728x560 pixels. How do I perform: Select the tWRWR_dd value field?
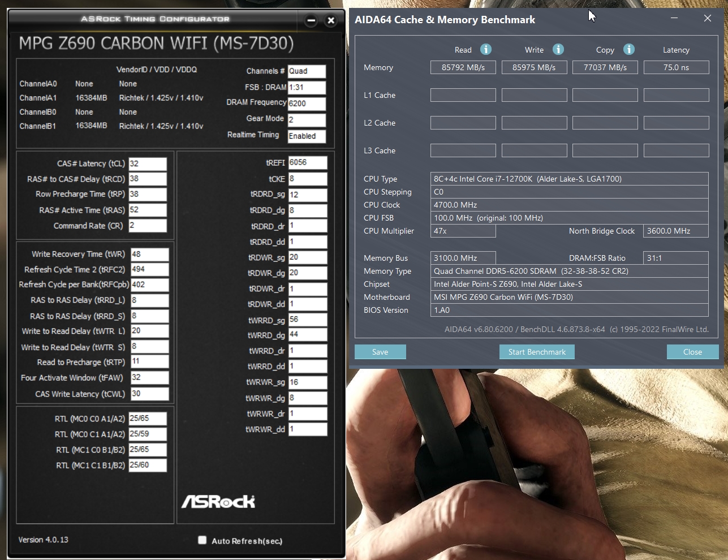coord(308,429)
